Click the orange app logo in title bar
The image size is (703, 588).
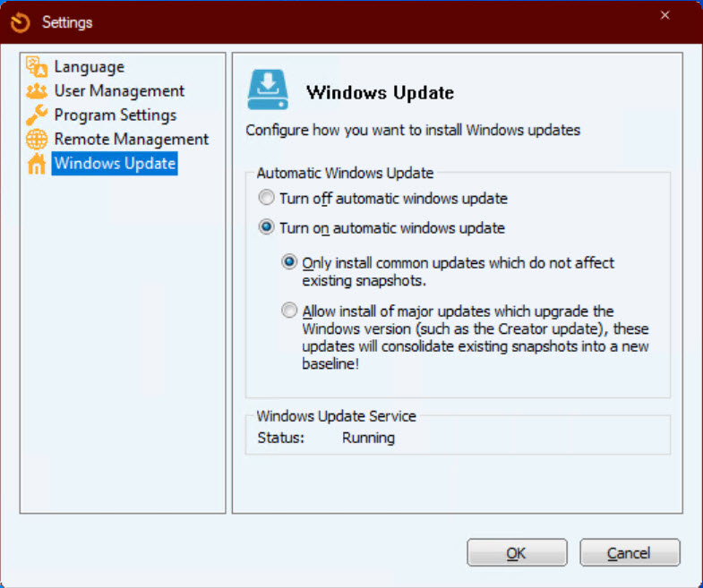(21, 22)
